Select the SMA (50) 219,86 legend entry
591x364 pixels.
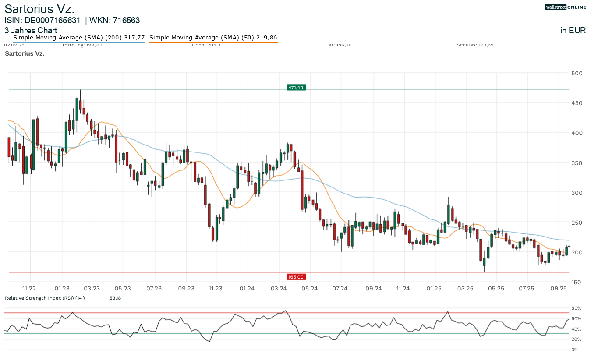pos(213,38)
